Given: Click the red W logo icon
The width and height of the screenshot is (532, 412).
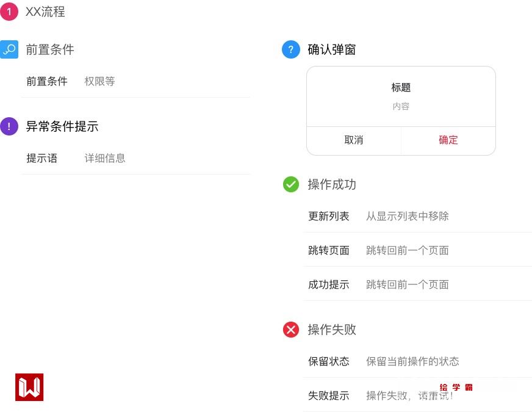Looking at the screenshot, I should pos(29,387).
